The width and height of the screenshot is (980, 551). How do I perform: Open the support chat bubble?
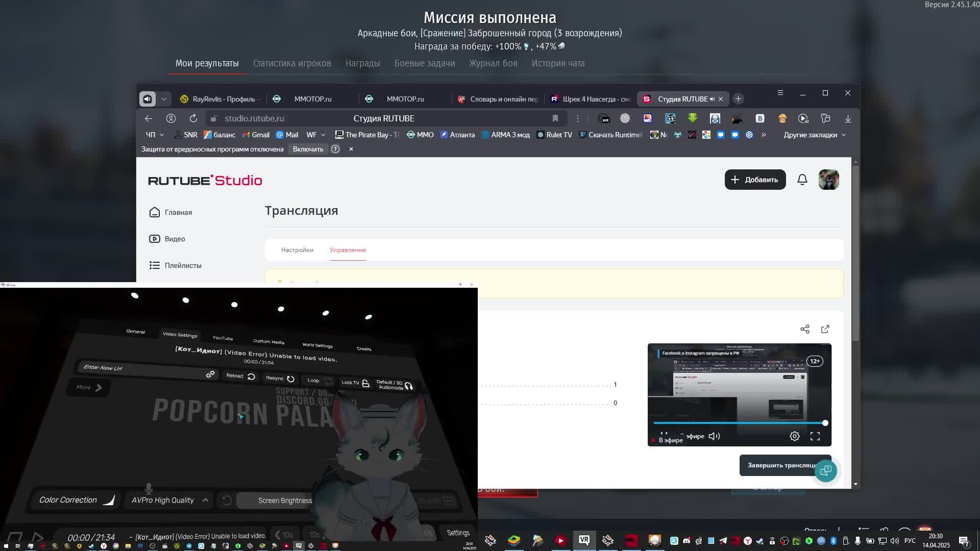825,470
